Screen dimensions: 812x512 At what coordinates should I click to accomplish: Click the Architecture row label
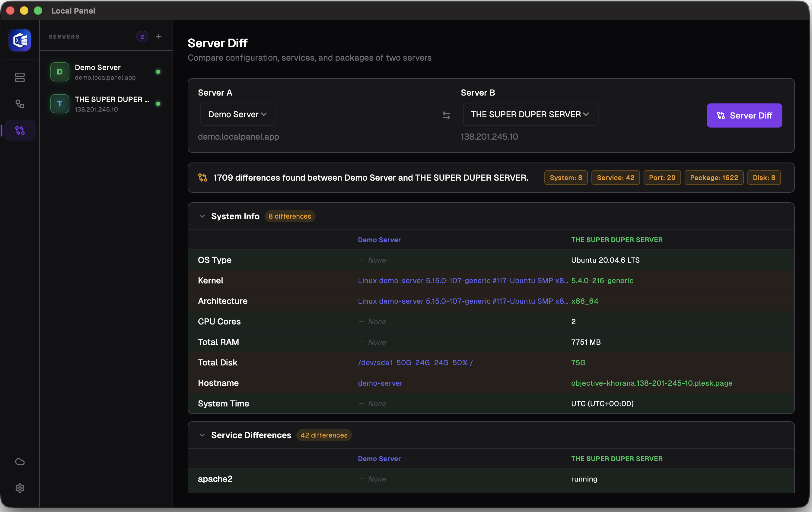pyautogui.click(x=223, y=301)
